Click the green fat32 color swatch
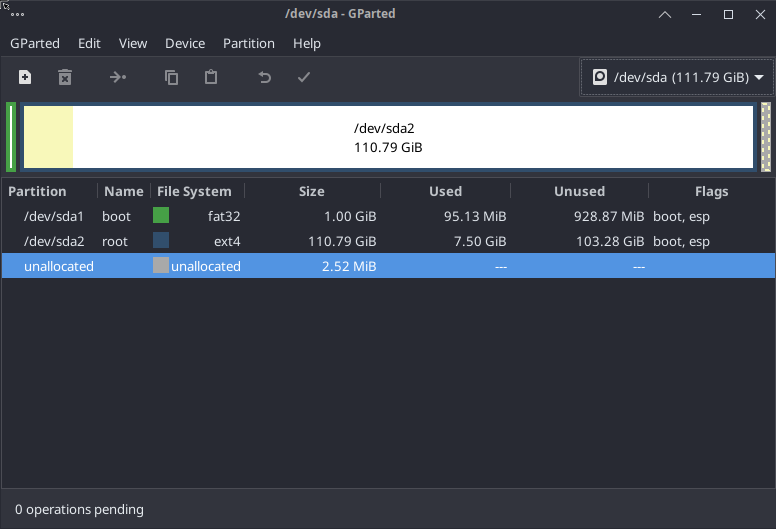 [x=161, y=215]
